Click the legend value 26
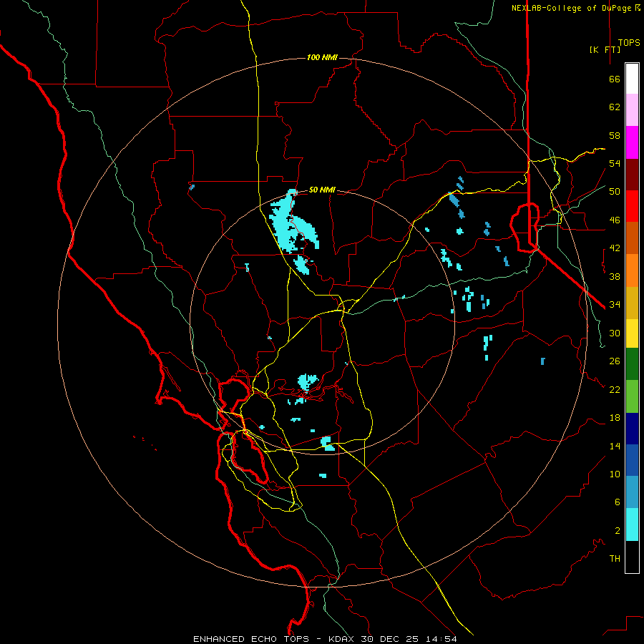The height and width of the screenshot is (644, 644). [x=615, y=361]
